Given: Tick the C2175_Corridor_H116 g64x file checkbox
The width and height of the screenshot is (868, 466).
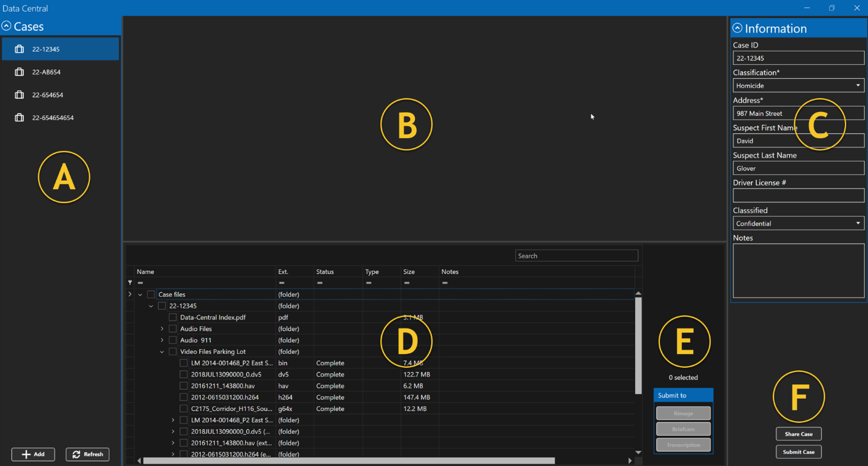Looking at the screenshot, I should point(184,409).
